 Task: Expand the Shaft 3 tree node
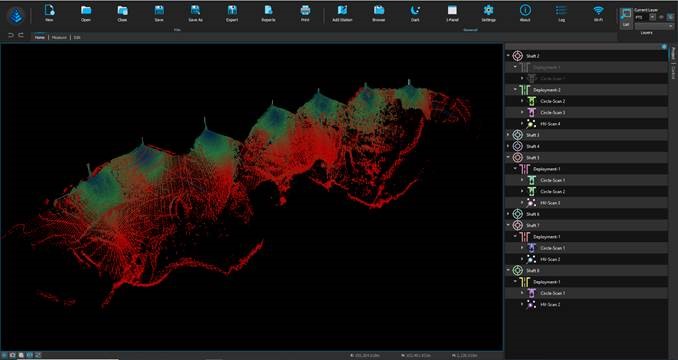tap(508, 135)
